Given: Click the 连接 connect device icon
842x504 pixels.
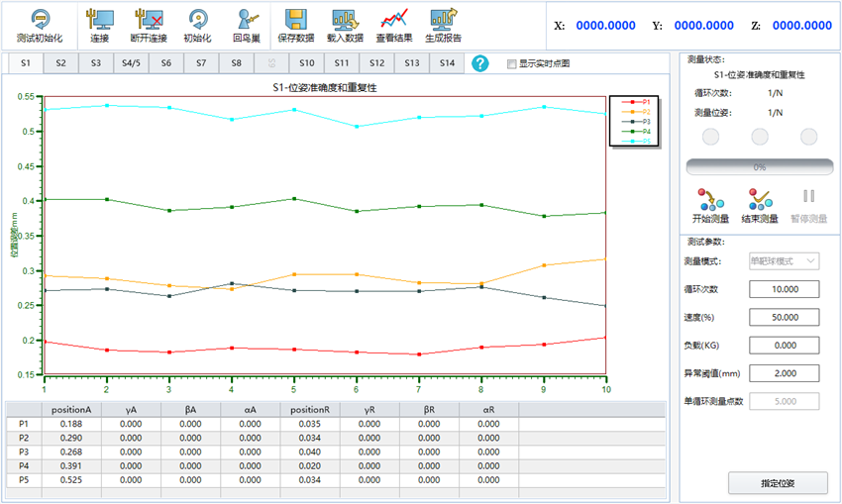Looking at the screenshot, I should click(x=99, y=19).
